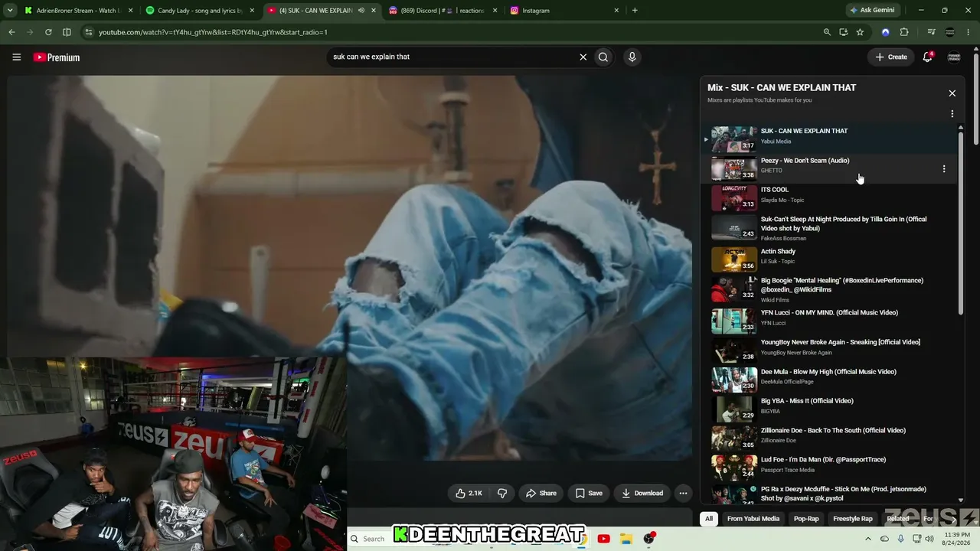Start voice search with the microphone
Viewport: 980px width, 551px height.
tap(632, 57)
